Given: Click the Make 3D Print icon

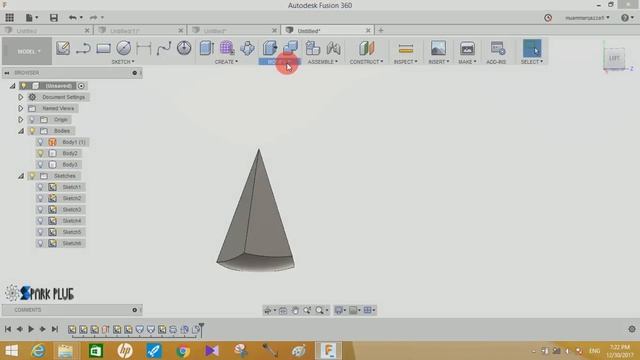Looking at the screenshot, I should (x=467, y=48).
